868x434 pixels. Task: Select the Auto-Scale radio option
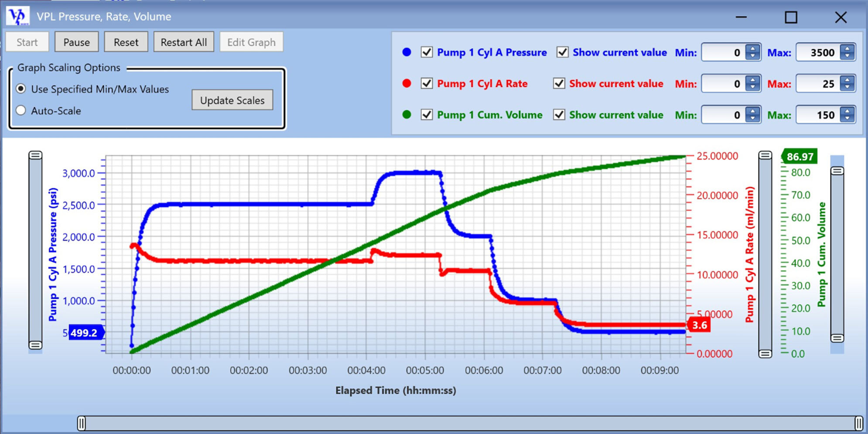[x=21, y=110]
